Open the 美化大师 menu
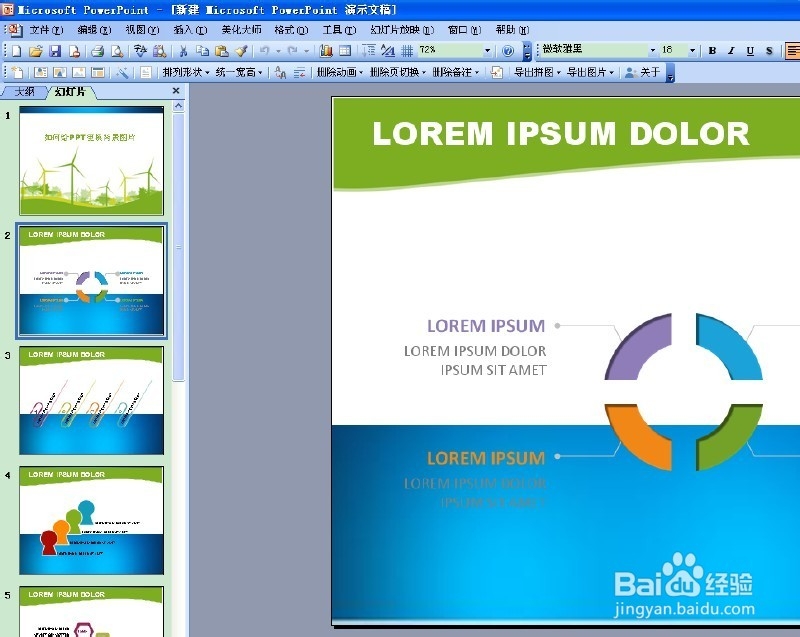 pos(241,30)
